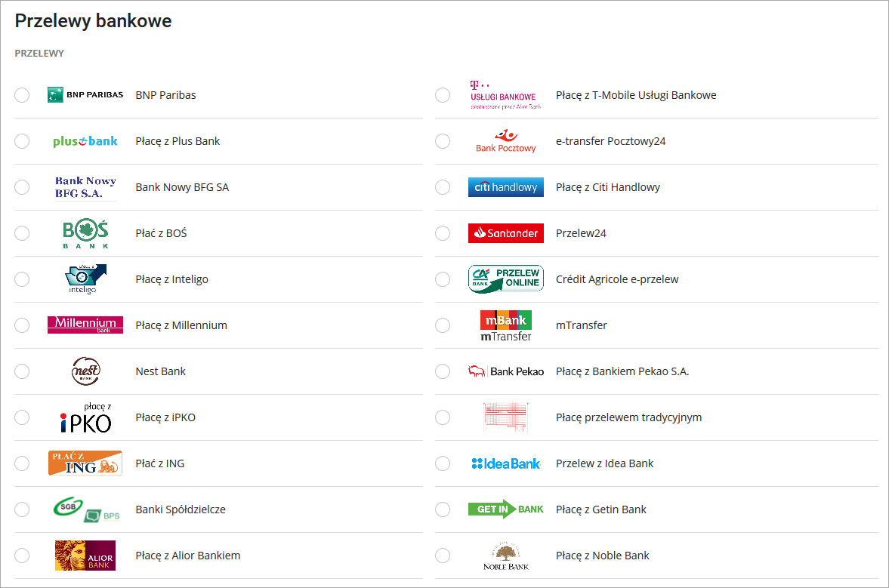Click the ING lion logo

[x=85, y=463]
